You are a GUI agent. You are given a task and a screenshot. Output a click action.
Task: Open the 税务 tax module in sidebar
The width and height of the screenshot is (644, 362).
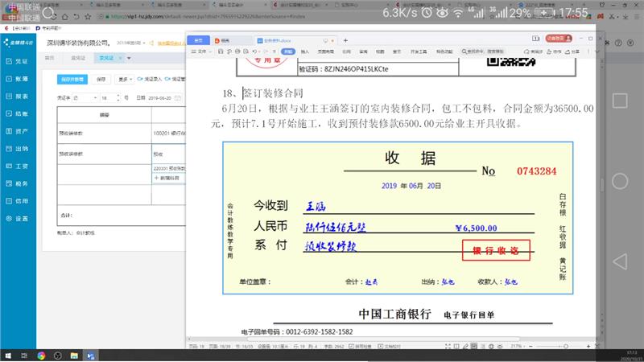pyautogui.click(x=18, y=183)
